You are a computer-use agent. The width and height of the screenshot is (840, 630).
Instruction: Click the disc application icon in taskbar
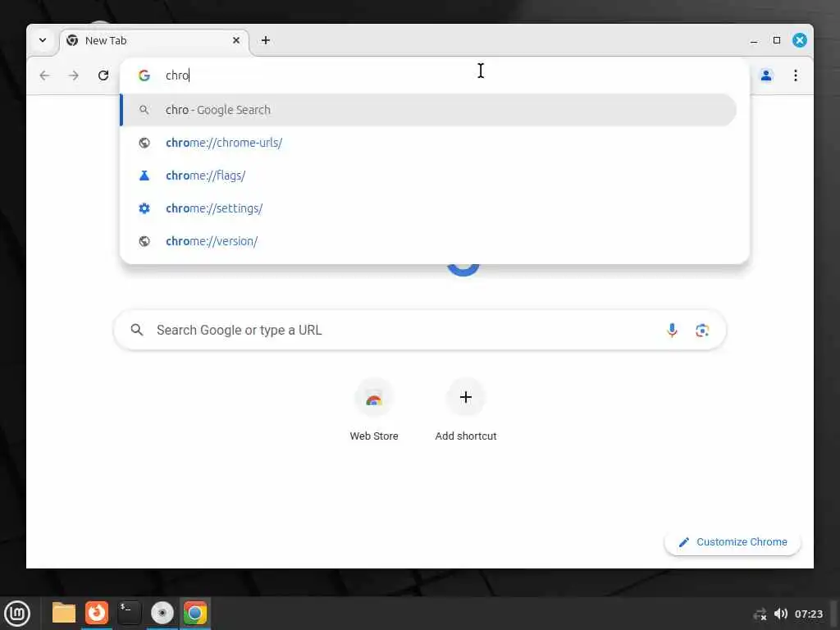coord(162,613)
